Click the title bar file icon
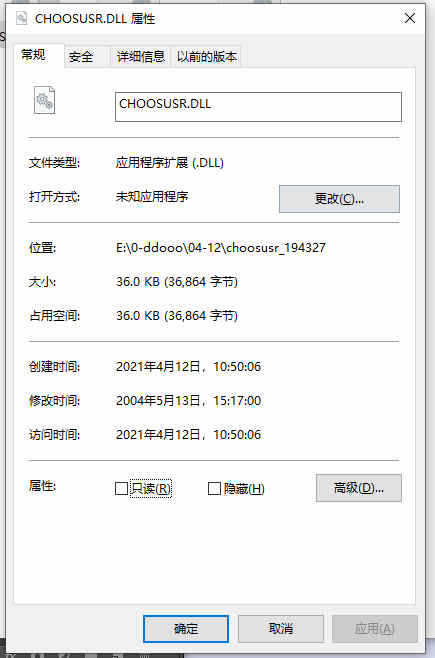The height and width of the screenshot is (658, 435). click(21, 18)
